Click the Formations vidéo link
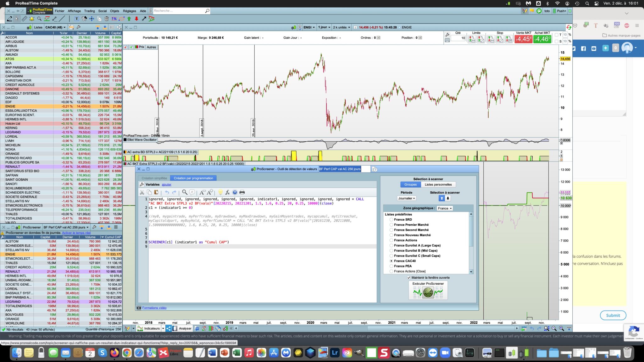644x362 pixels. tap(154, 308)
